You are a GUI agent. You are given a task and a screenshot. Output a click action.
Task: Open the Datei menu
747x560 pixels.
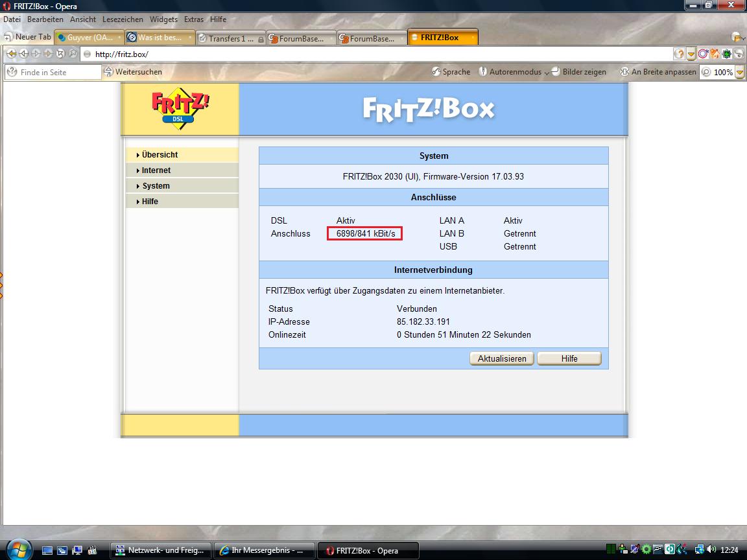coord(12,19)
